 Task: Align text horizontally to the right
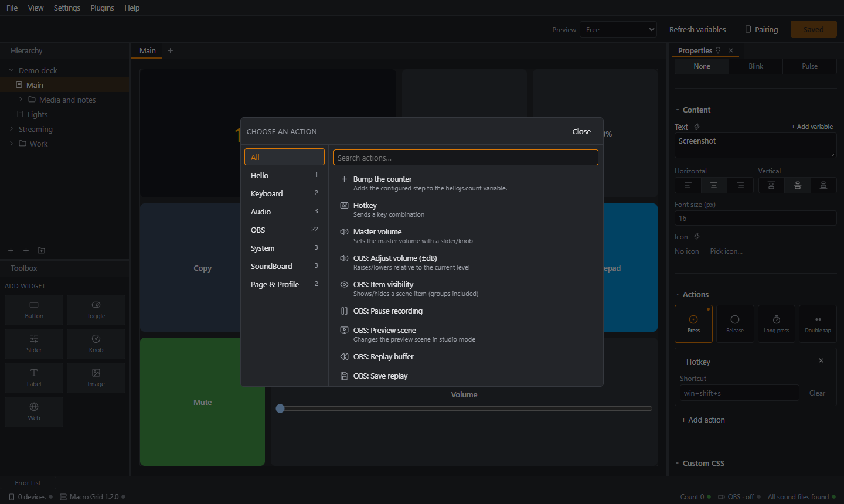pyautogui.click(x=740, y=185)
